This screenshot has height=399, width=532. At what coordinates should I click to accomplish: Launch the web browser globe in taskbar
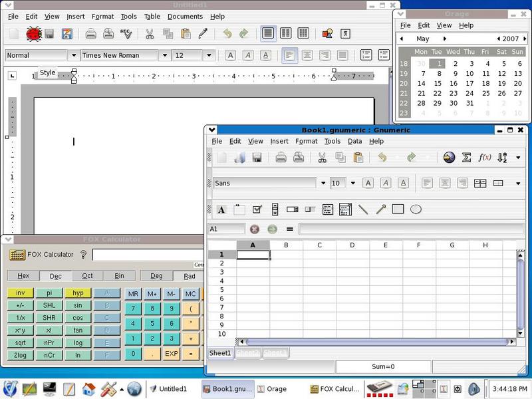pos(134,388)
